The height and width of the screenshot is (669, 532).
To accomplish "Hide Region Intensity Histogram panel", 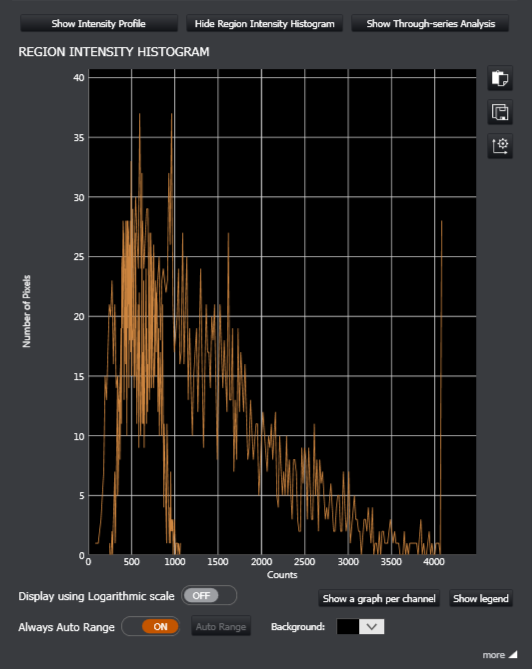I will [265, 23].
